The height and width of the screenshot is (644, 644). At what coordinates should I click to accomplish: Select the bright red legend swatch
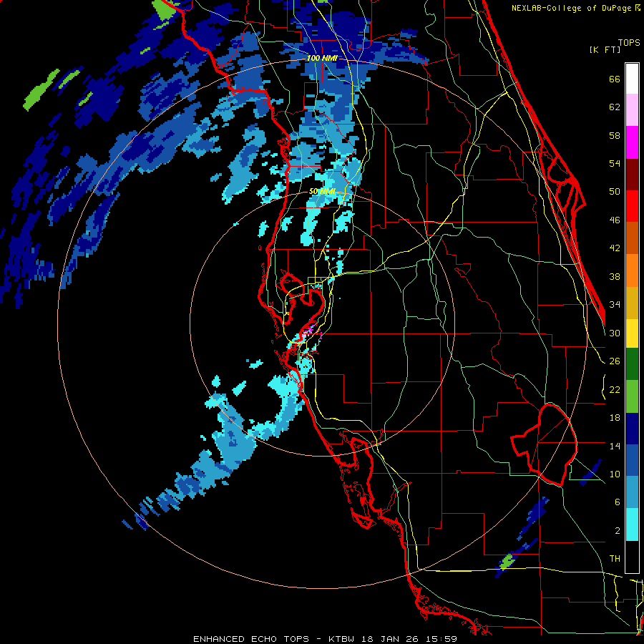coord(632,206)
